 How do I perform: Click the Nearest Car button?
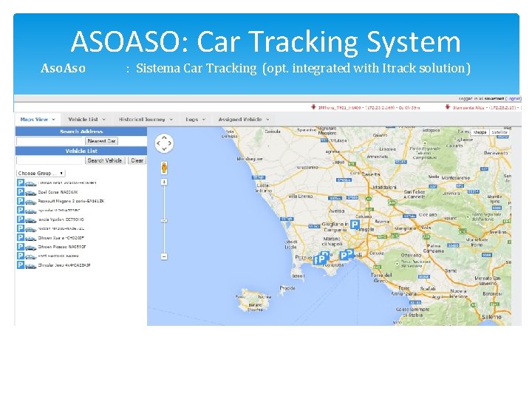point(101,141)
